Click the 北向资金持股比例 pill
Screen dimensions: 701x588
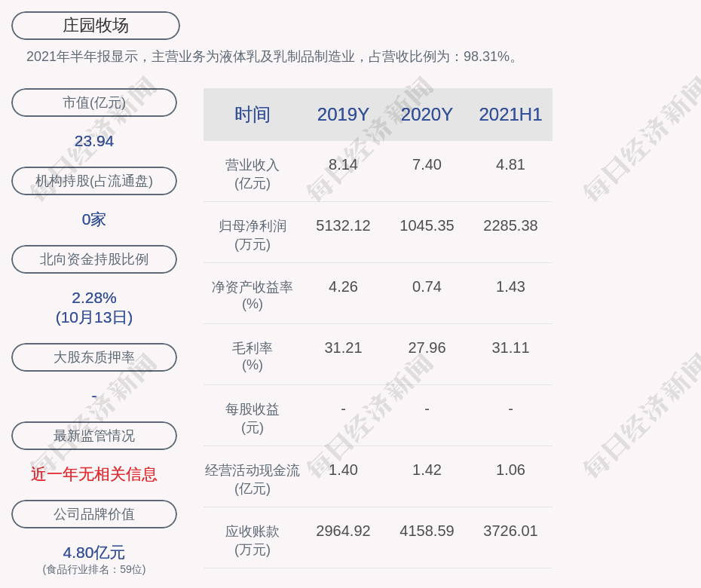click(94, 259)
